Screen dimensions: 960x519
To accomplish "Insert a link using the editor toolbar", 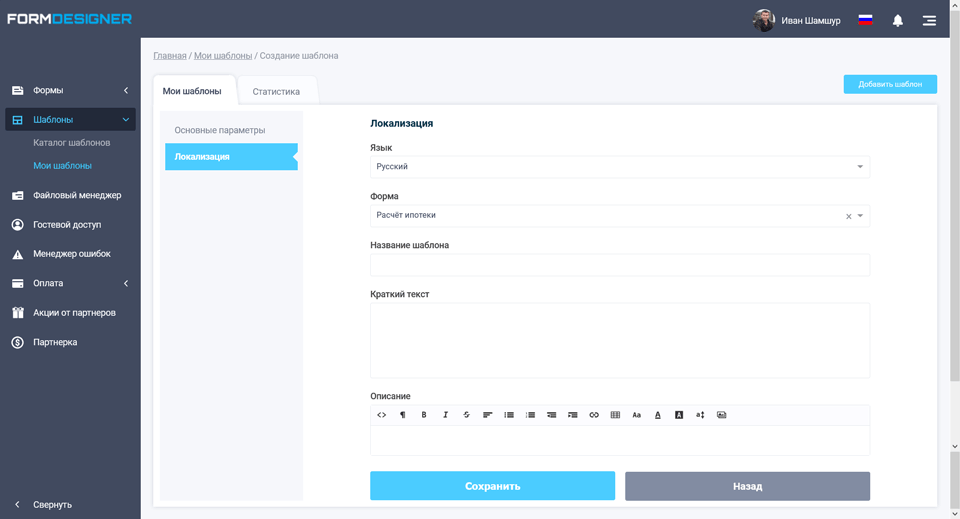I will coord(594,415).
